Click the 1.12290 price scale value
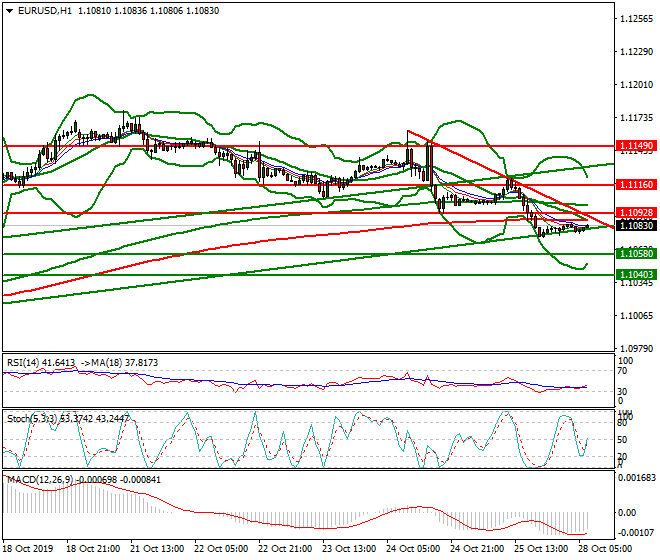 637,52
